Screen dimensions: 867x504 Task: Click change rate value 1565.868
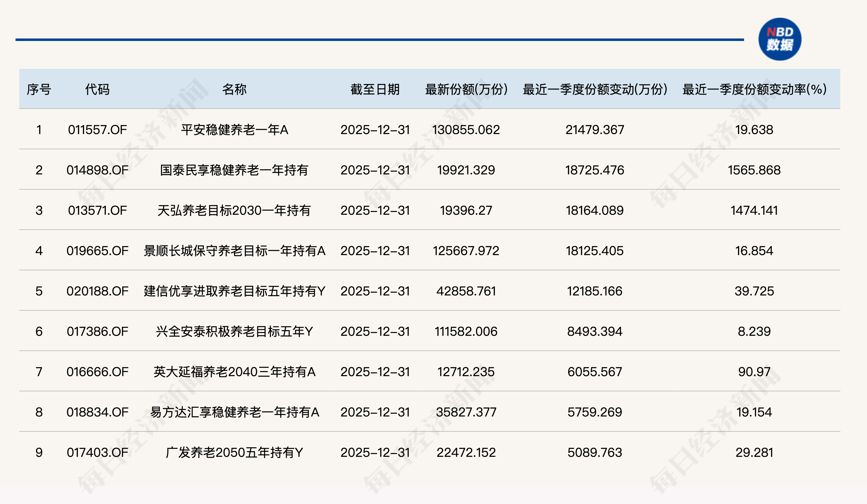click(x=754, y=170)
